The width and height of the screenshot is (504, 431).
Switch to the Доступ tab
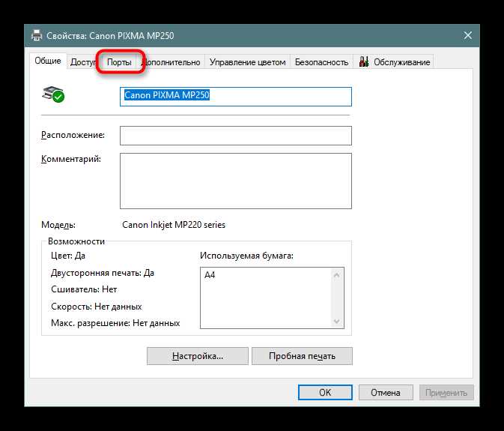(83, 61)
